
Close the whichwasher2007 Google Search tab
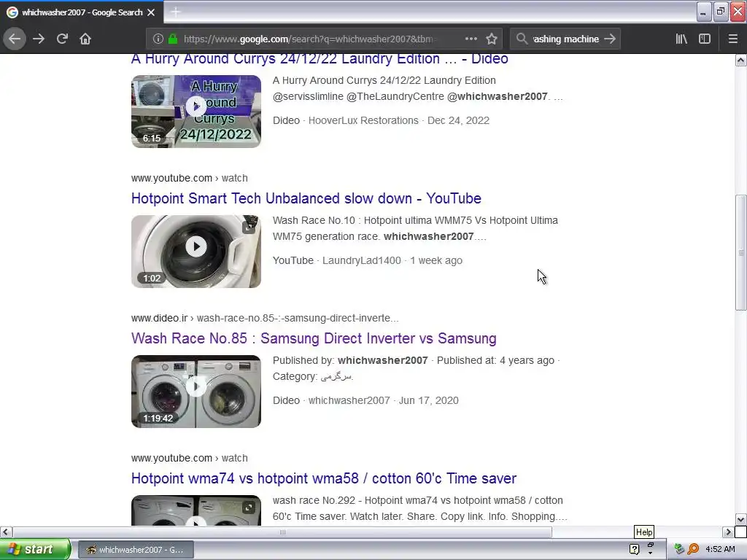[x=151, y=12]
